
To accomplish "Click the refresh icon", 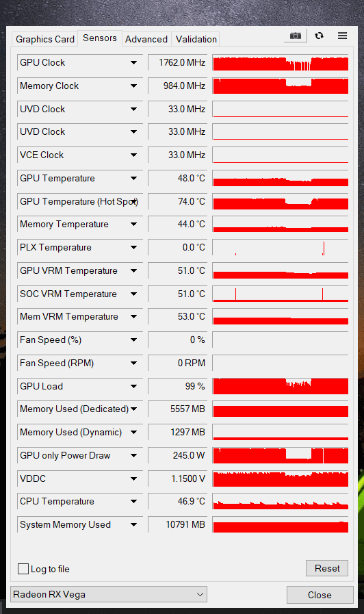I will click(319, 36).
